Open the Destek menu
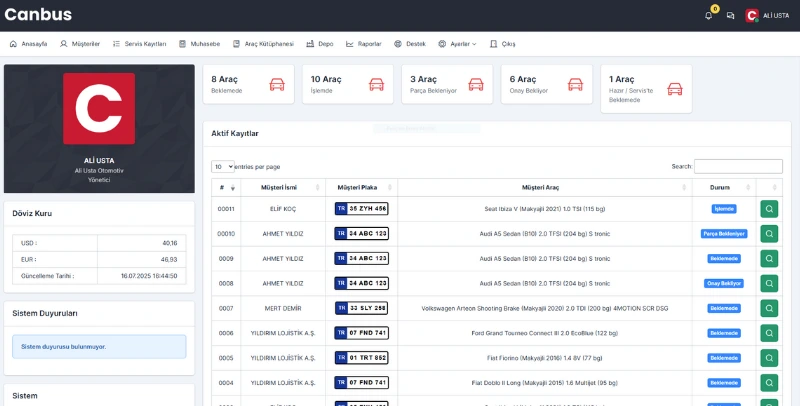This screenshot has width=800, height=406. click(x=410, y=44)
